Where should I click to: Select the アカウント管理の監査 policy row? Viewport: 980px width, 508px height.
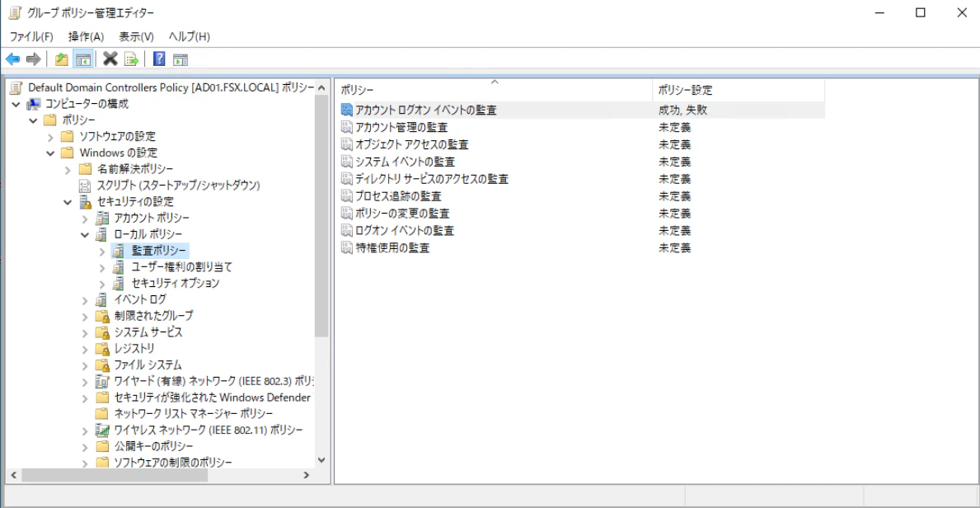pyautogui.click(x=580, y=128)
